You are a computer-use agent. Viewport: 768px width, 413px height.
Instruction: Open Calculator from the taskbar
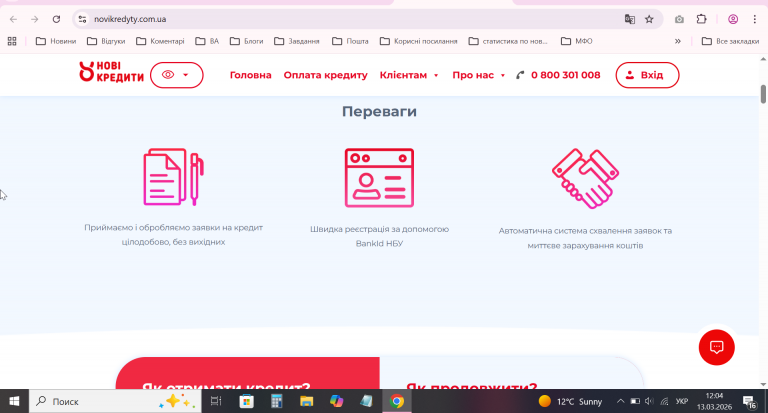click(277, 401)
